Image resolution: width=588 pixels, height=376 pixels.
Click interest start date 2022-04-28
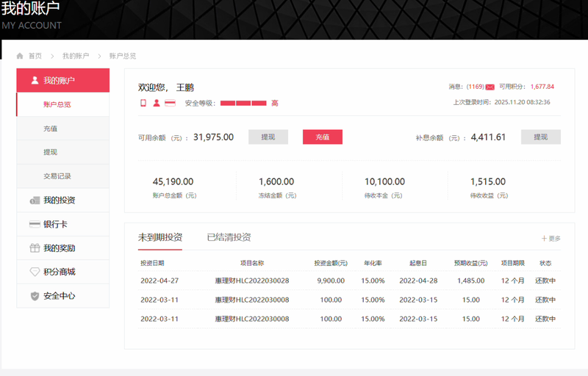pyautogui.click(x=418, y=281)
